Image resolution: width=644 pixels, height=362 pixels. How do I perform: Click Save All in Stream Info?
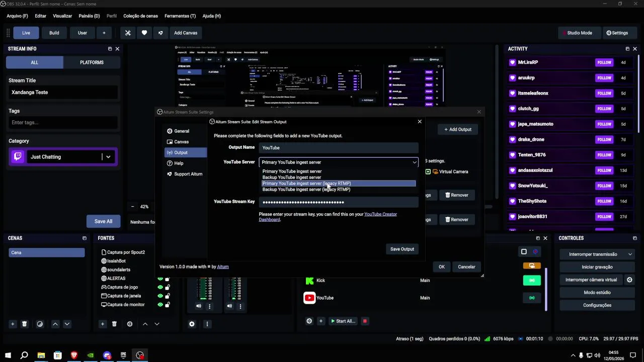(103, 221)
